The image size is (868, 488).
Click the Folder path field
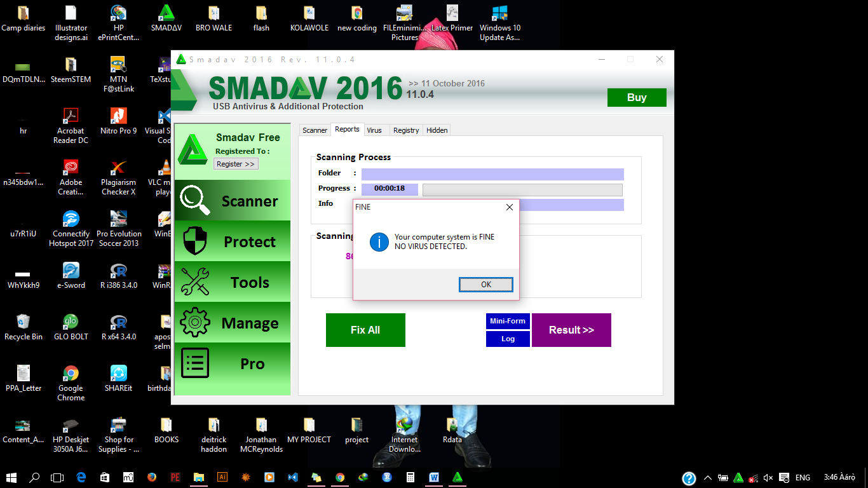[x=492, y=173]
